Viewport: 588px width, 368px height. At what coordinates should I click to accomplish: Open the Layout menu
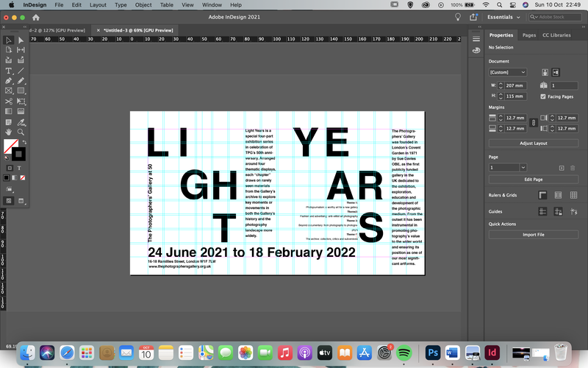coord(98,5)
